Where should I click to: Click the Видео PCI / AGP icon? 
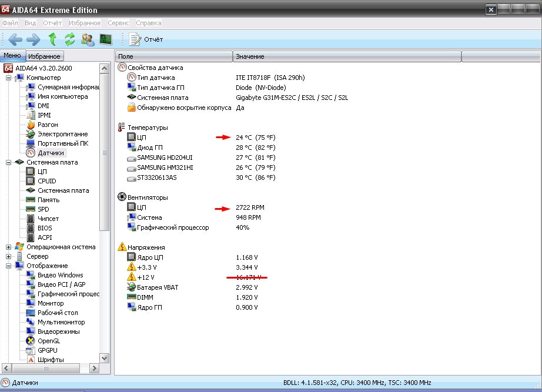tap(31, 284)
